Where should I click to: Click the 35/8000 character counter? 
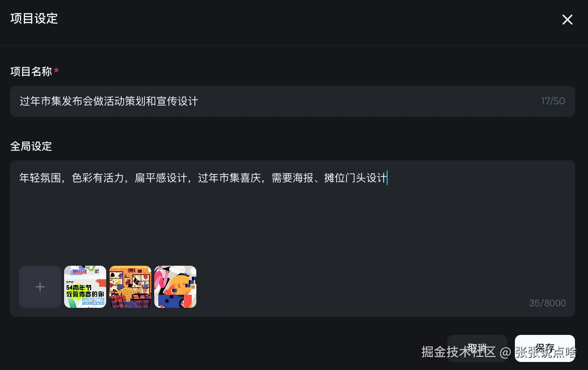click(x=547, y=303)
